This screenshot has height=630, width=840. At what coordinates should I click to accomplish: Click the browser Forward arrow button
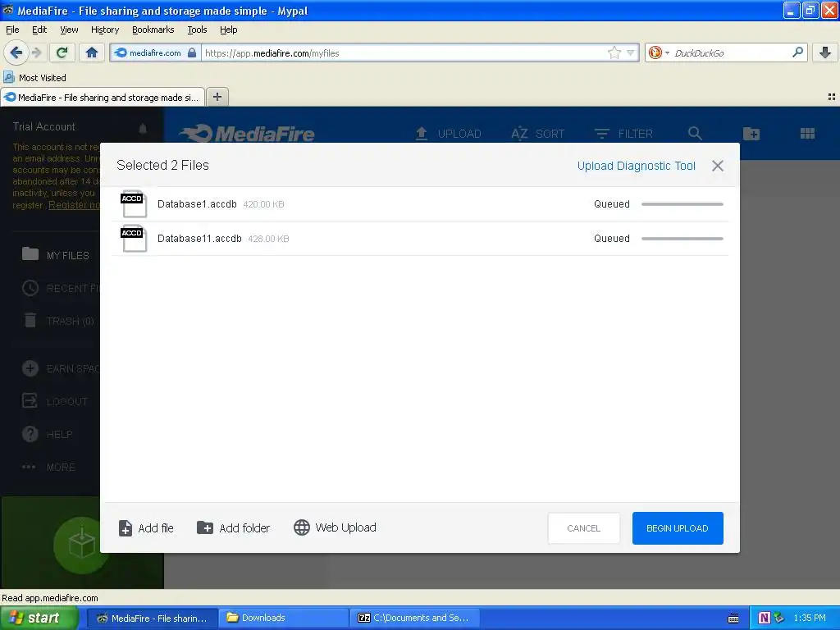coord(36,52)
